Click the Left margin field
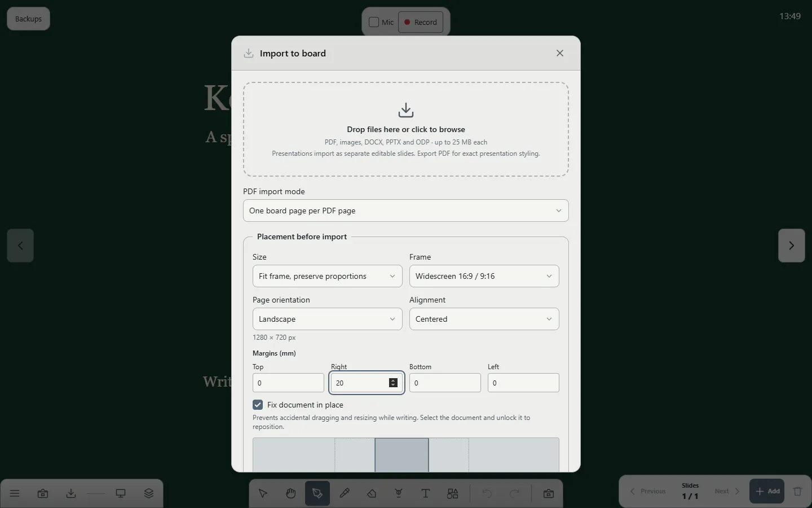This screenshot has height=508, width=812. coord(523,383)
